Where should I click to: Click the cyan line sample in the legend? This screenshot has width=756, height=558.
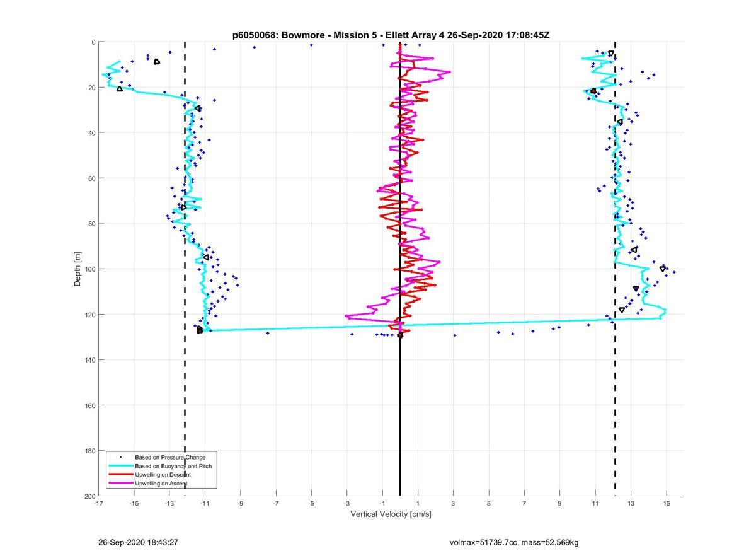point(120,466)
